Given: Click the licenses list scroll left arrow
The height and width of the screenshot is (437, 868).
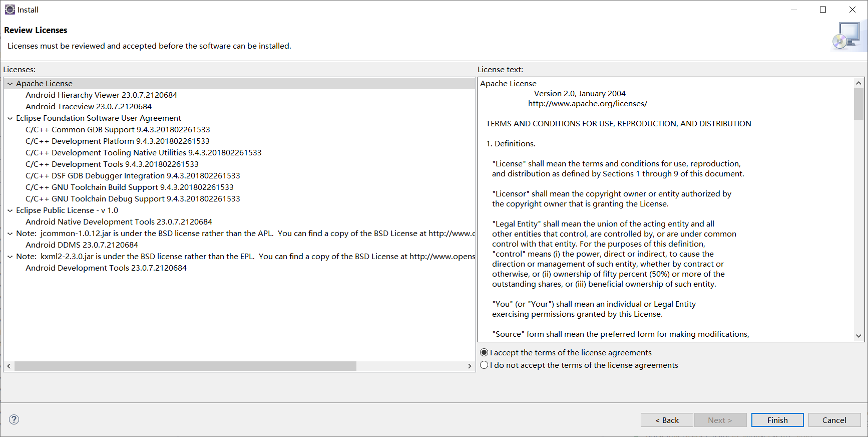Looking at the screenshot, I should pyautogui.click(x=9, y=366).
